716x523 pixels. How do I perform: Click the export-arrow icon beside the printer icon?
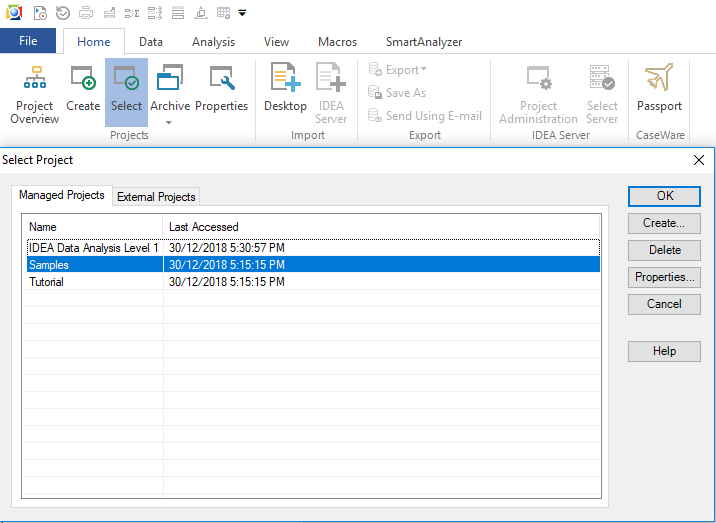click(x=109, y=13)
